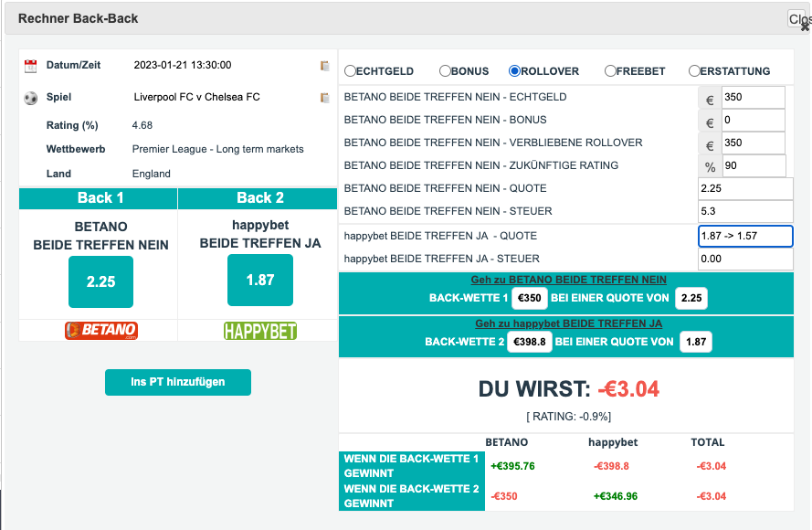Screen dimensions: 812x530
Task: Click the Back 1 column header
Action: pyautogui.click(x=99, y=198)
